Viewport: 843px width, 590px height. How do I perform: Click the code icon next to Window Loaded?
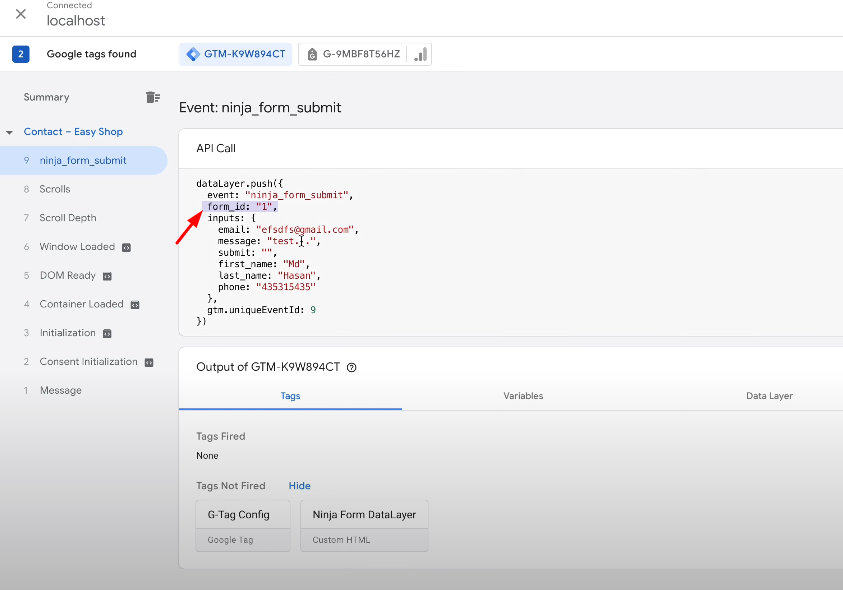coord(126,247)
